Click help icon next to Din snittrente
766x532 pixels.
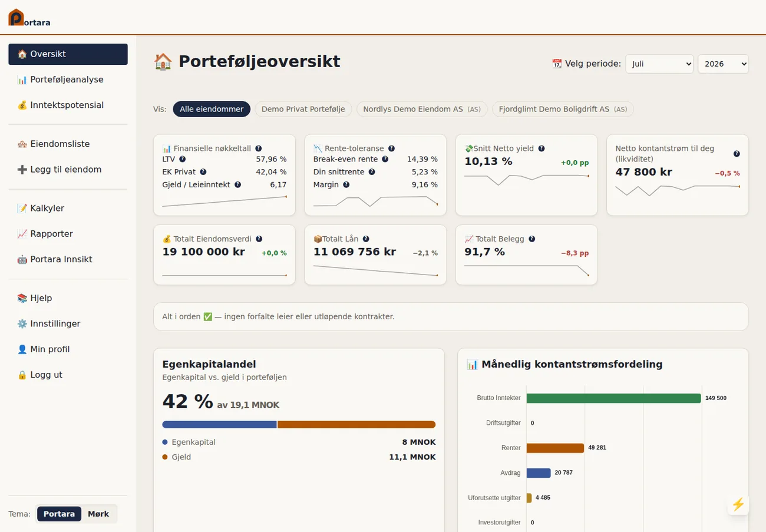[x=371, y=172]
